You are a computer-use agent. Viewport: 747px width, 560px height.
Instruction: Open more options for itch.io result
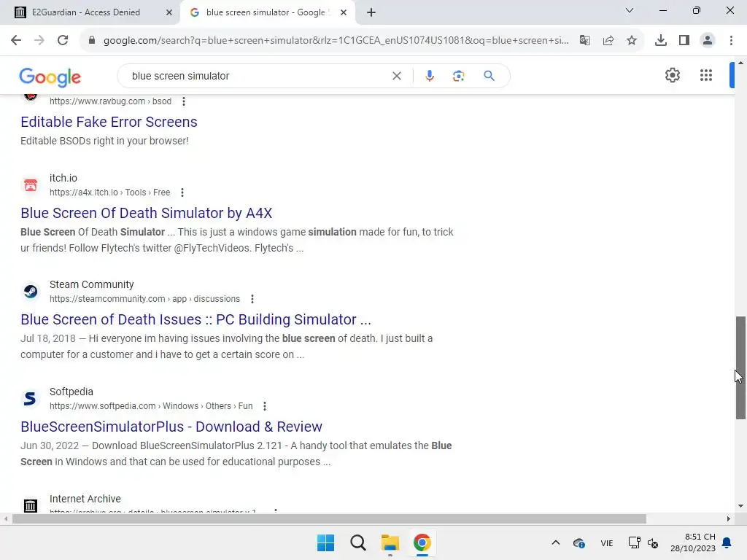[x=182, y=192]
